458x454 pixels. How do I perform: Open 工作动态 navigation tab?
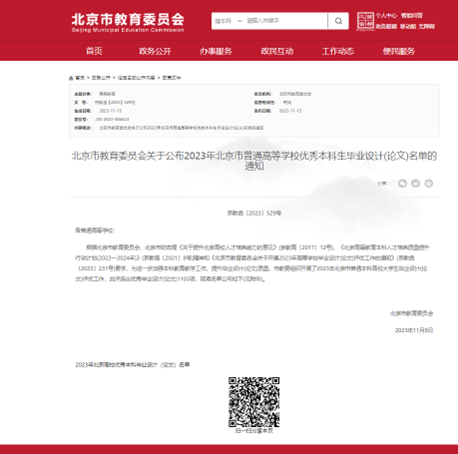[338, 51]
